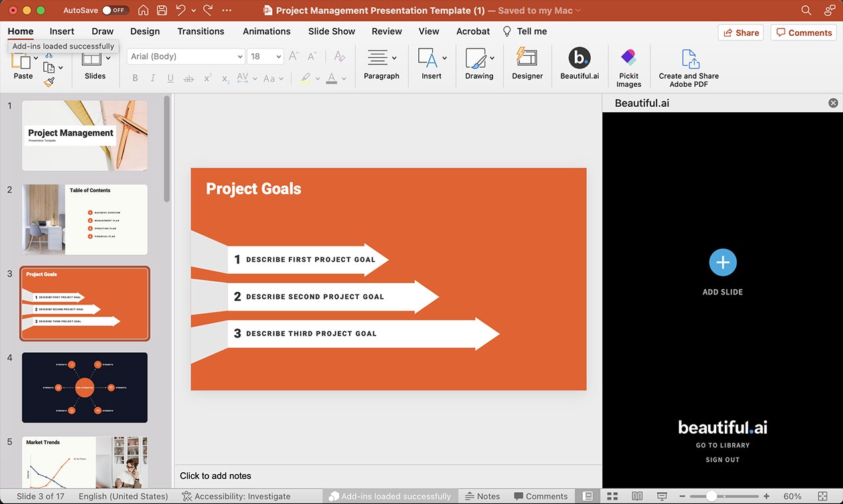
Task: Click Increase Font Size icon
Action: coord(294,56)
